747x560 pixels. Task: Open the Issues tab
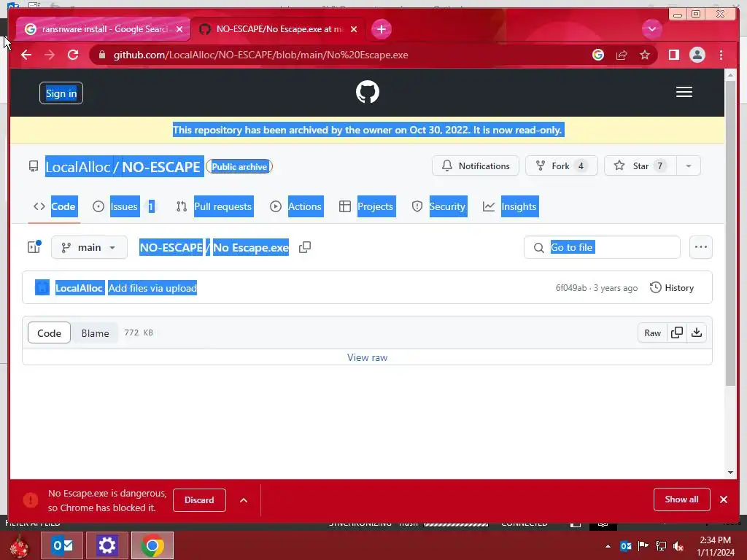coord(124,206)
